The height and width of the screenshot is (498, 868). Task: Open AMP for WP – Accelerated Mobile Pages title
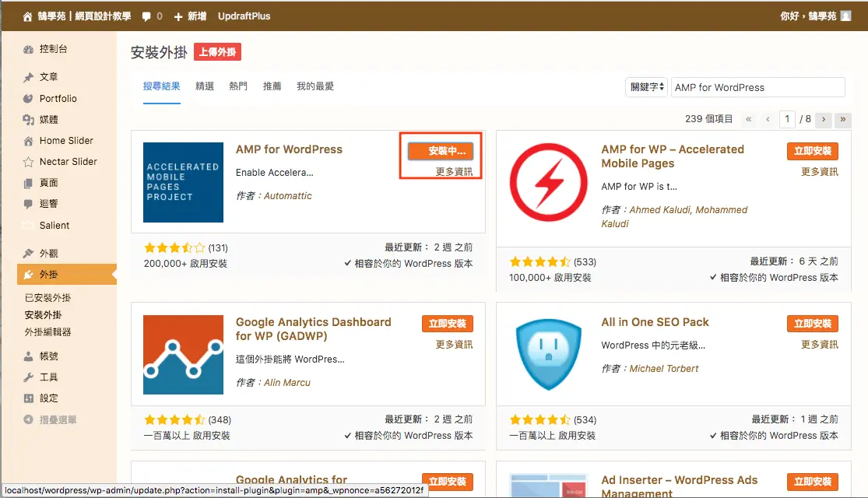673,156
